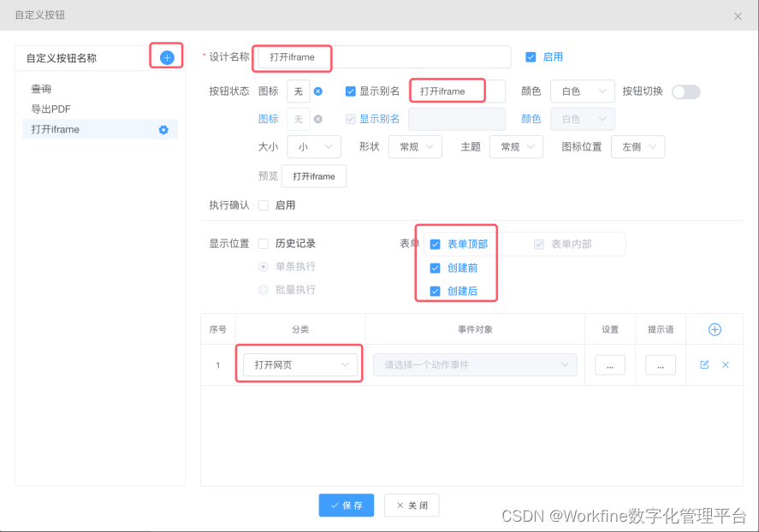Click the 打开iframe preview button
The height and width of the screenshot is (532, 759).
coord(314,176)
